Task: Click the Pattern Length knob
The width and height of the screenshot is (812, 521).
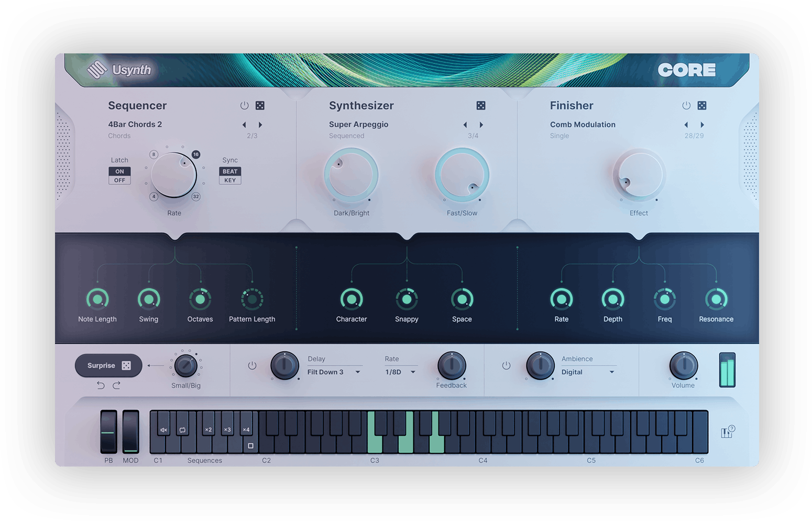Action: tap(252, 299)
